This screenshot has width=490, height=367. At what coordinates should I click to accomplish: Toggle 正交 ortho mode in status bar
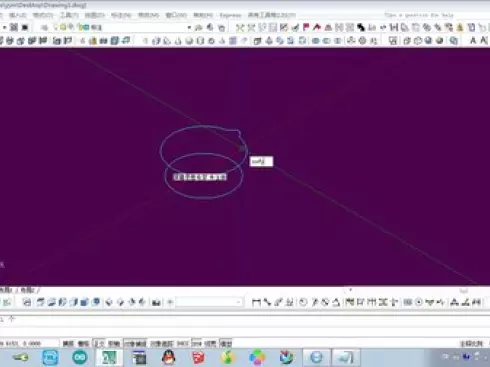click(x=99, y=343)
